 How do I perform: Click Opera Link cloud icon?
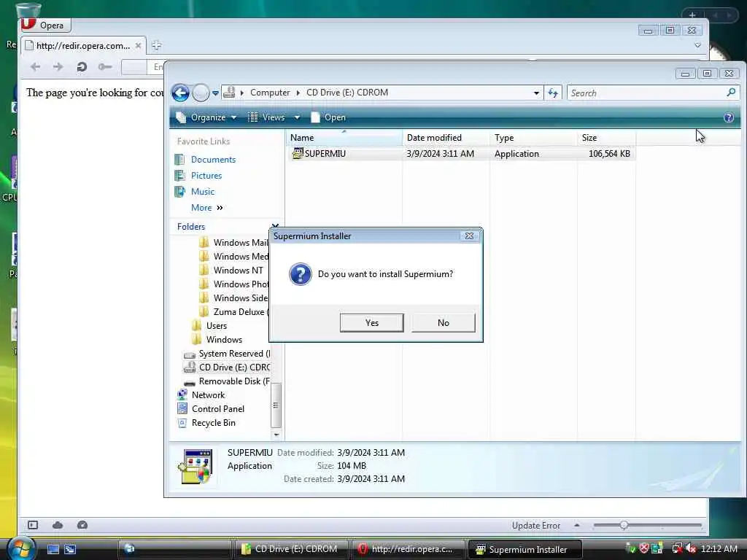coord(58,525)
